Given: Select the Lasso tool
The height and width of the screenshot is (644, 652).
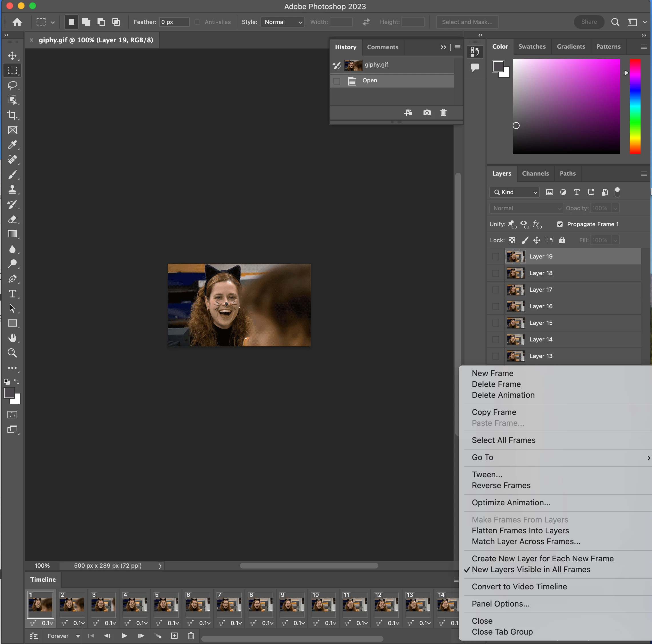Looking at the screenshot, I should (x=13, y=85).
